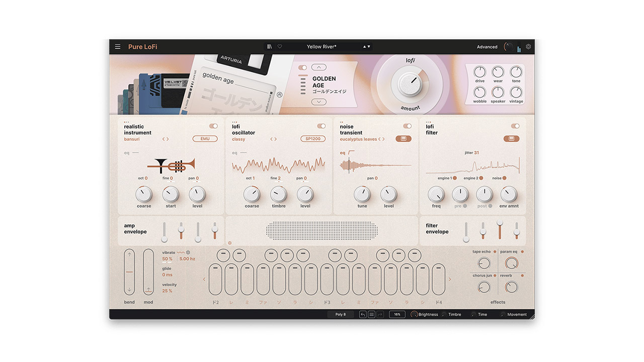The height and width of the screenshot is (362, 644).
Task: Click the SP1200 mode button
Action: [x=313, y=139]
